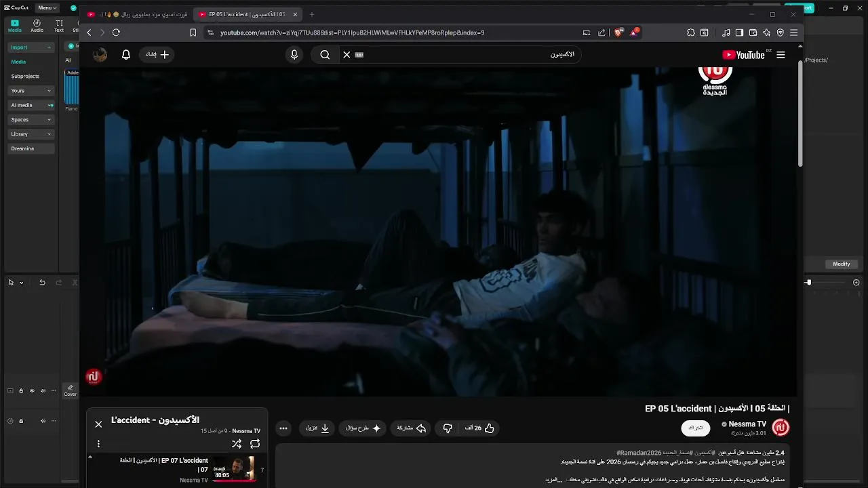This screenshot has width=868, height=488.
Task: Select CapCut Audio tab
Action: pos(37,26)
